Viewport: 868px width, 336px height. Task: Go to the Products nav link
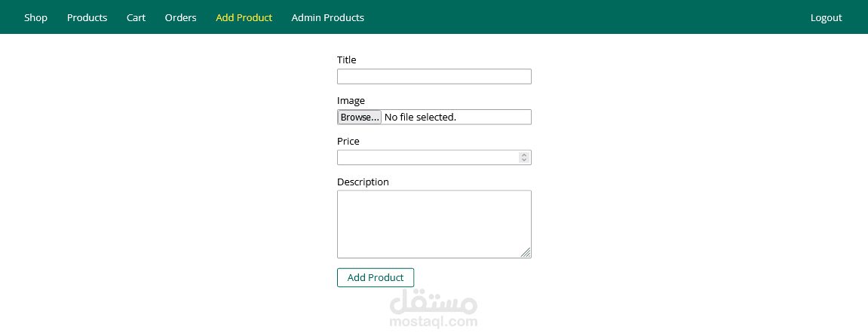click(87, 17)
